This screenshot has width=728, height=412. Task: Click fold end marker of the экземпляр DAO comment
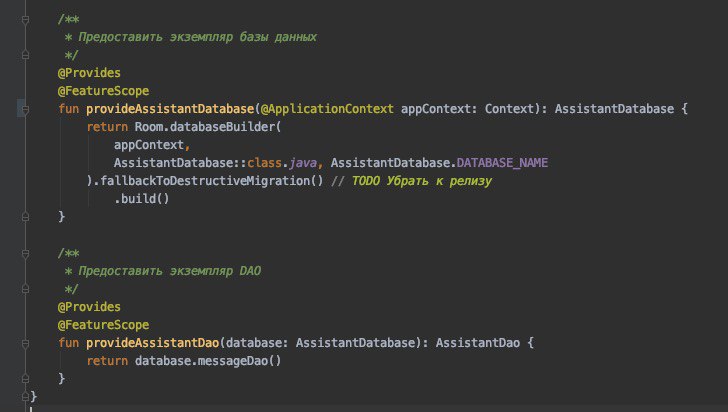(26, 289)
